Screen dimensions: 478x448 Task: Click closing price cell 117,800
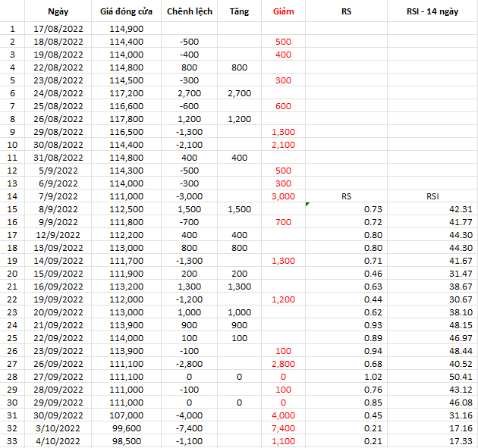click(126, 119)
